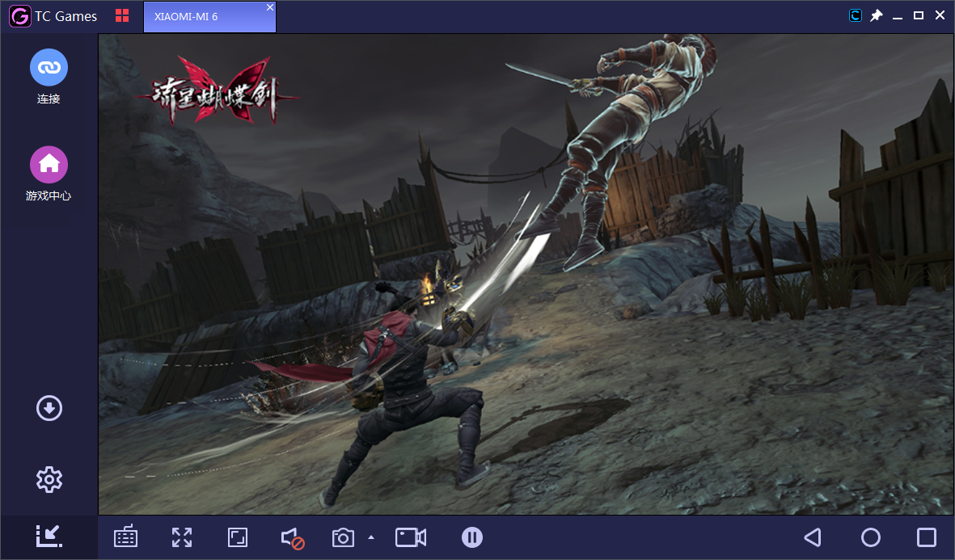The width and height of the screenshot is (955, 560).
Task: Close the TC Games window
Action: coord(940,15)
